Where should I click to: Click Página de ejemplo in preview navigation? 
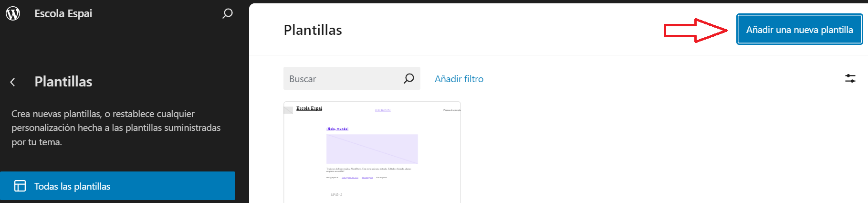[451, 110]
